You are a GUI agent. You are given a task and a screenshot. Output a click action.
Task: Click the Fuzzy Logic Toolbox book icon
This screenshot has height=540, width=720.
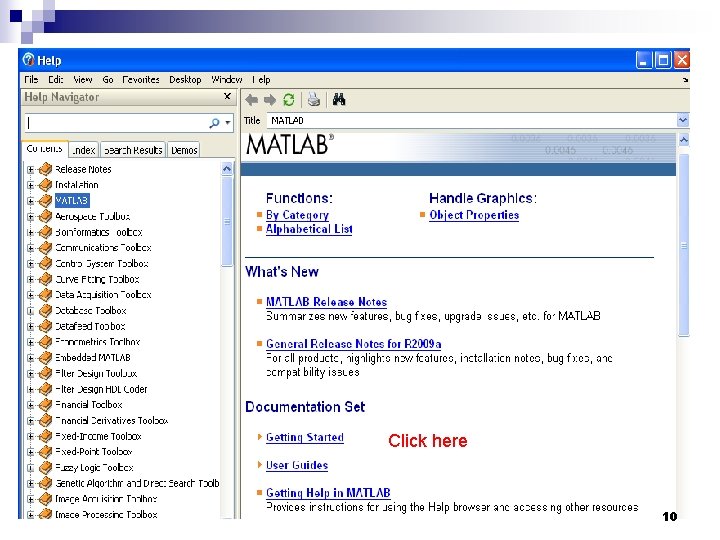pos(45,468)
